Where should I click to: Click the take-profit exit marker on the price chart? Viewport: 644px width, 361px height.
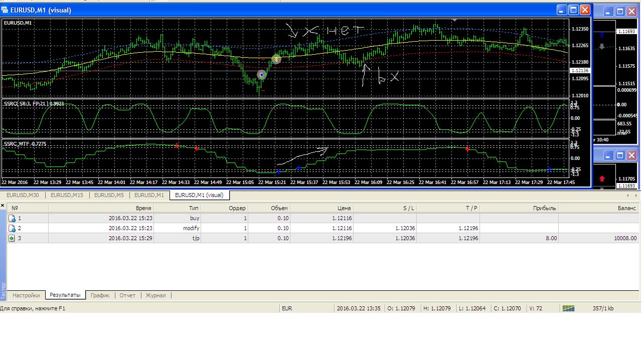tap(276, 59)
